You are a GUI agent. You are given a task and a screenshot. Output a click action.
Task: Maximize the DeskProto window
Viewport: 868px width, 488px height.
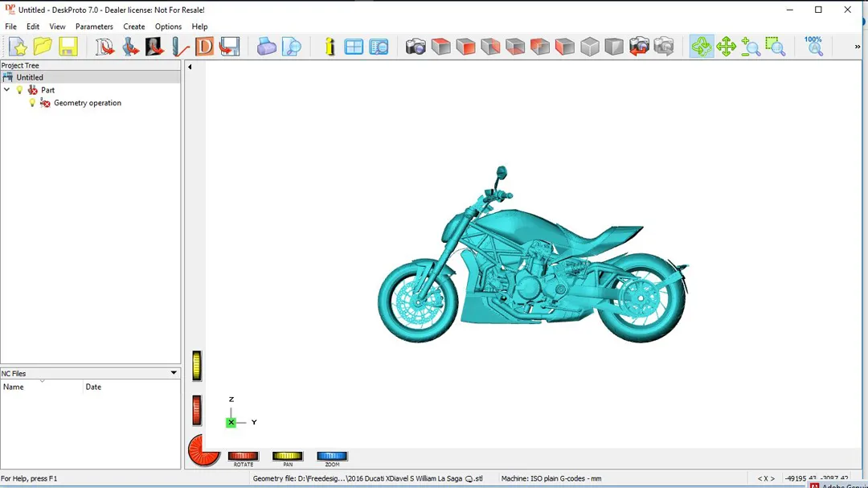point(818,10)
